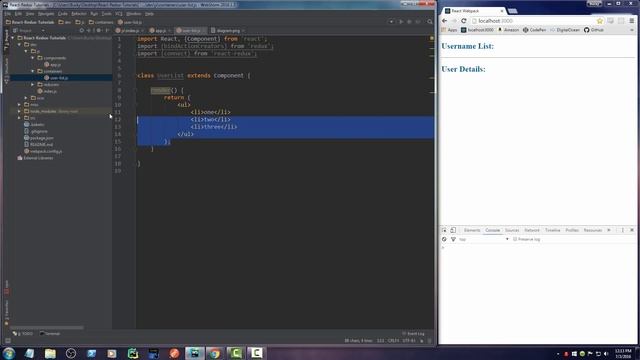Screen dimensions: 640x360
Task: Select the user-list.js editor tab
Action: click(191, 31)
